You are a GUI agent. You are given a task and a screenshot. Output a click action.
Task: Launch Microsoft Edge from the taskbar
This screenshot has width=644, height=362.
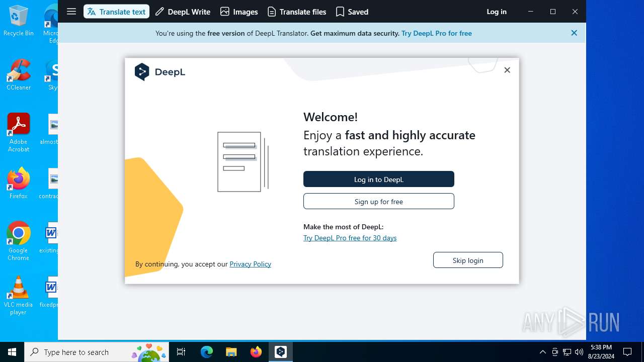(207, 352)
